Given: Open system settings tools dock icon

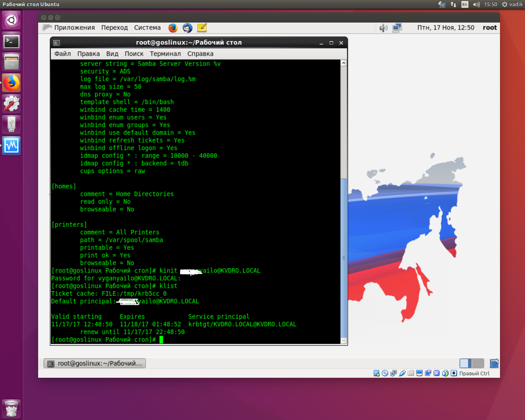Looking at the screenshot, I should 11,104.
